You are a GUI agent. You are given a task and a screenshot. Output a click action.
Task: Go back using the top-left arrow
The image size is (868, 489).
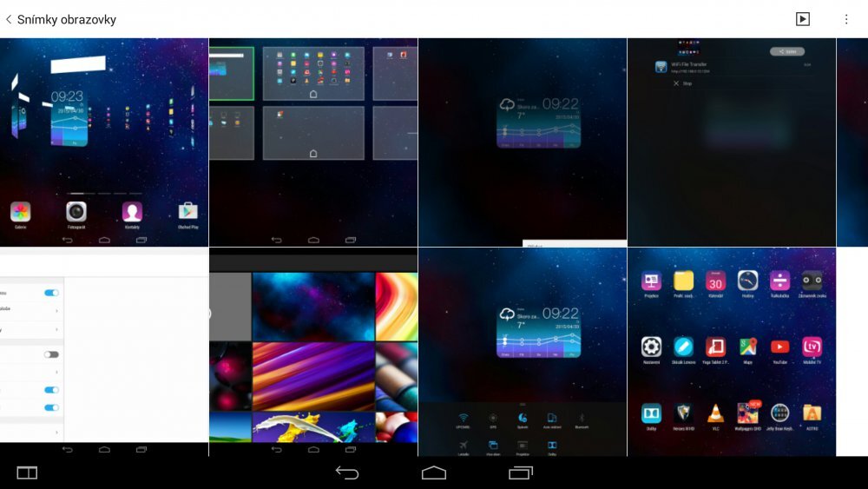(x=9, y=19)
